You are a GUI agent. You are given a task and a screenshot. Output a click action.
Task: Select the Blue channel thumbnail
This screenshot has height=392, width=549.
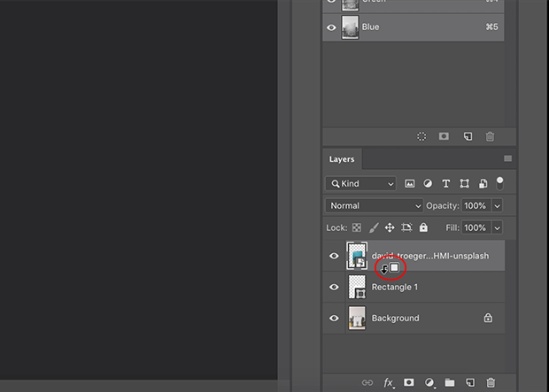(350, 27)
